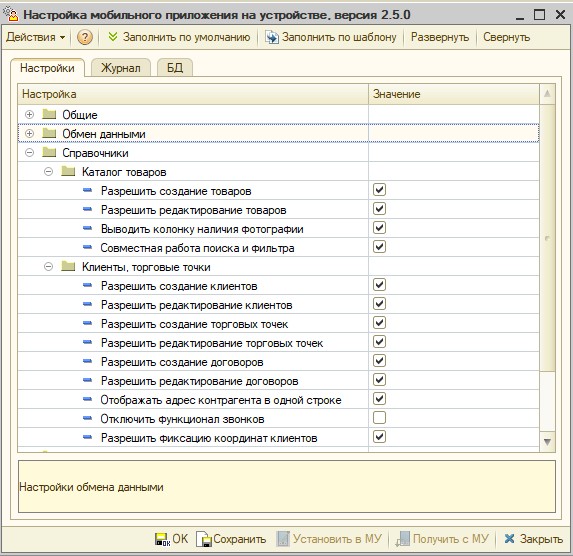This screenshot has width=573, height=556.
Task: Click the Сохранить document icon
Action: (204, 539)
